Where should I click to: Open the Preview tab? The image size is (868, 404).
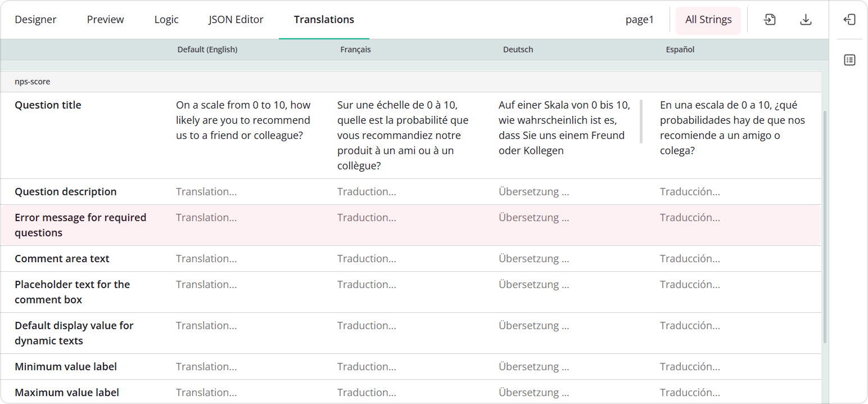105,19
